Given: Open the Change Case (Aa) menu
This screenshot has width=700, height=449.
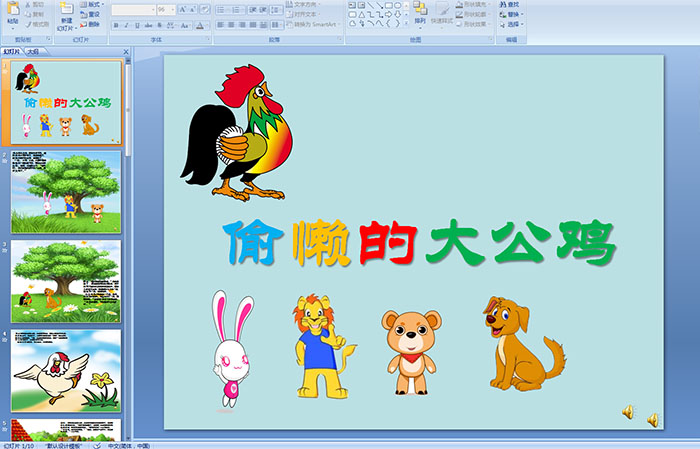Looking at the screenshot, I should pyautogui.click(x=185, y=25).
